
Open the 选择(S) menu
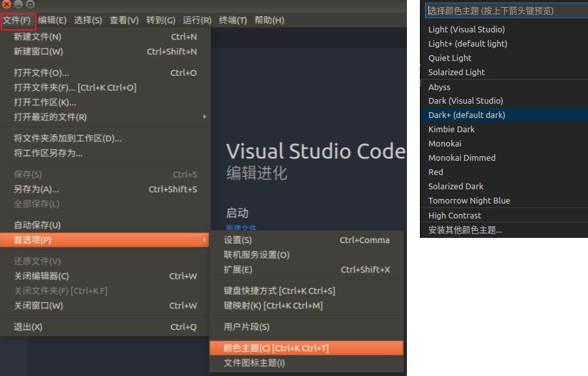point(88,20)
